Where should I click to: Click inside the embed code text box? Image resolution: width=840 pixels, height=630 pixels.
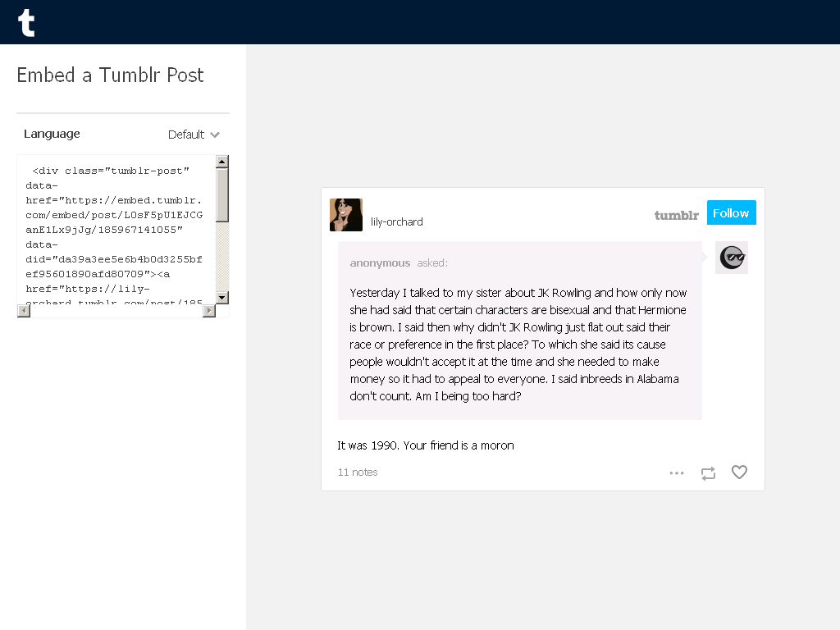tap(116, 230)
